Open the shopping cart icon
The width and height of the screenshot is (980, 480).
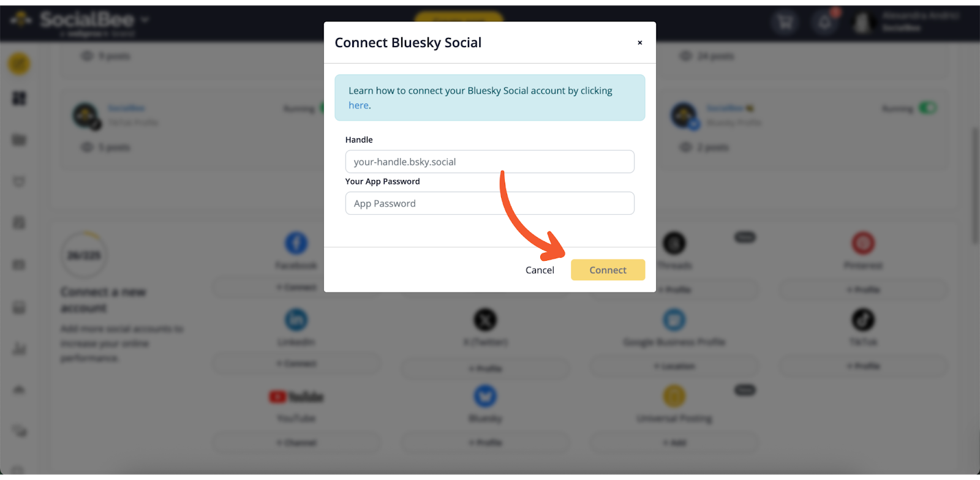click(785, 23)
